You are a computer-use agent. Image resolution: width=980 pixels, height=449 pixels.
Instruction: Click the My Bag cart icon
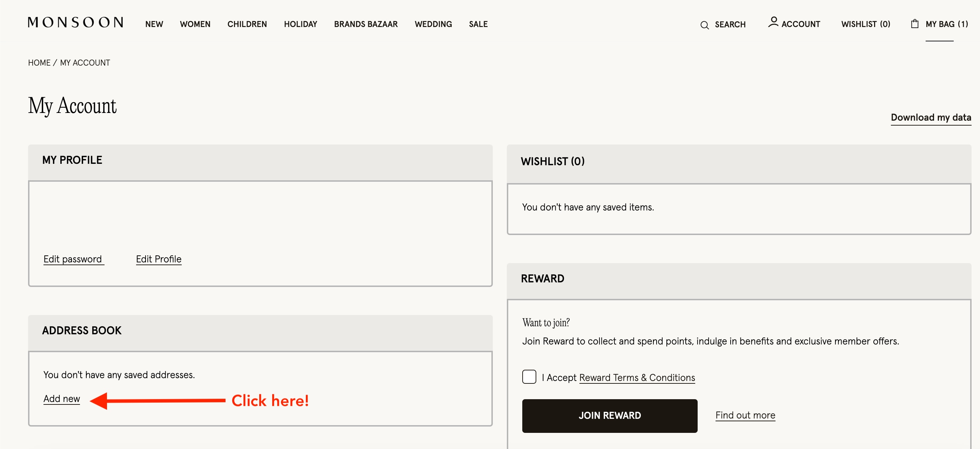914,24
